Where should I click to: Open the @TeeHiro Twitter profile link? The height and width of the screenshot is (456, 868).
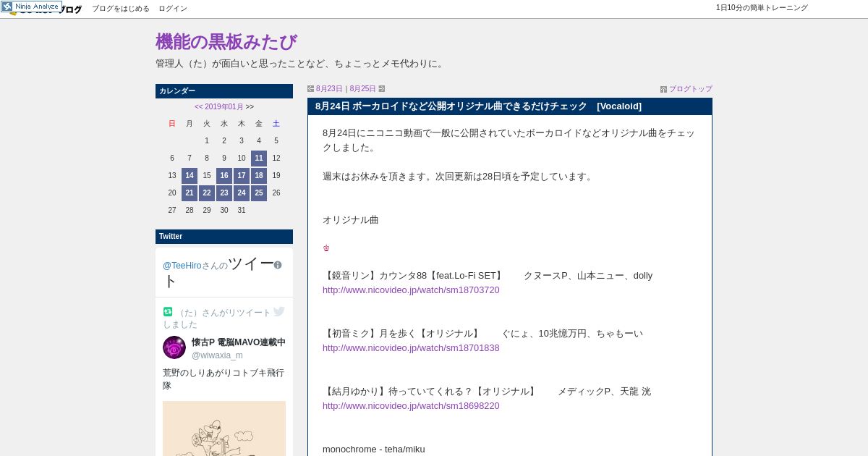[182, 266]
